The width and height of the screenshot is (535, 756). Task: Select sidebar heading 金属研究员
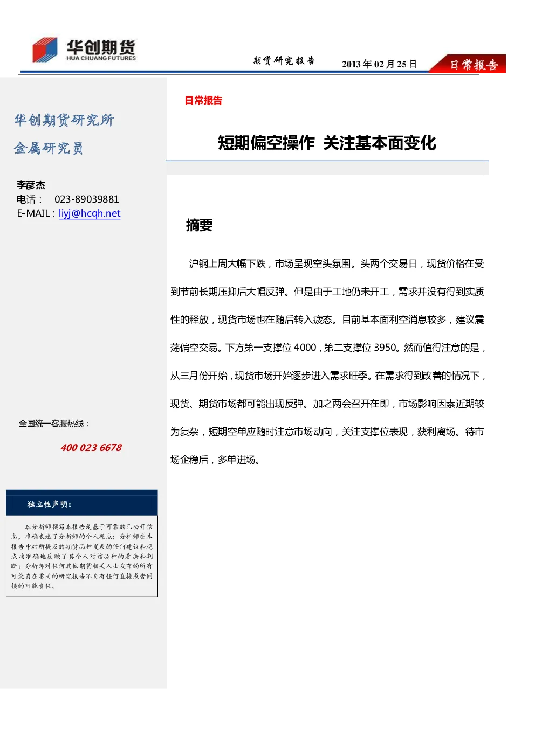[49, 148]
